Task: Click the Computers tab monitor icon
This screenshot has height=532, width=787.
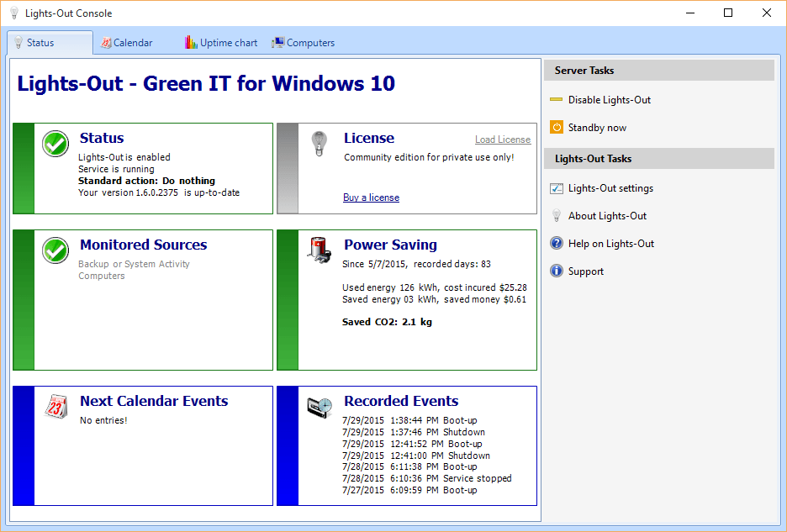Action: tap(278, 43)
